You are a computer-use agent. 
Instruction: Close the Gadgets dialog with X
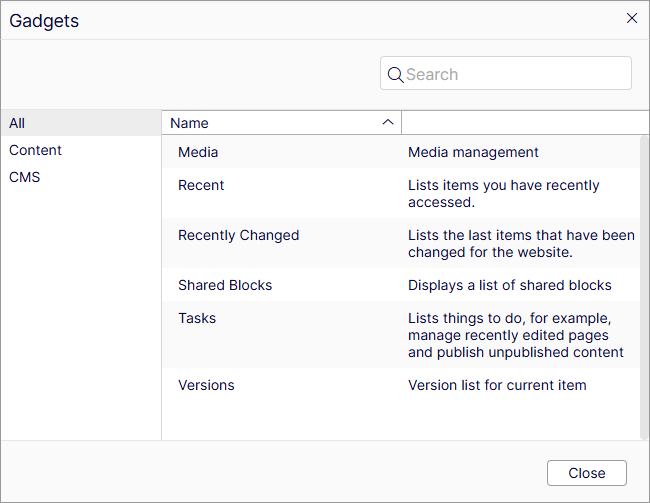click(x=632, y=18)
